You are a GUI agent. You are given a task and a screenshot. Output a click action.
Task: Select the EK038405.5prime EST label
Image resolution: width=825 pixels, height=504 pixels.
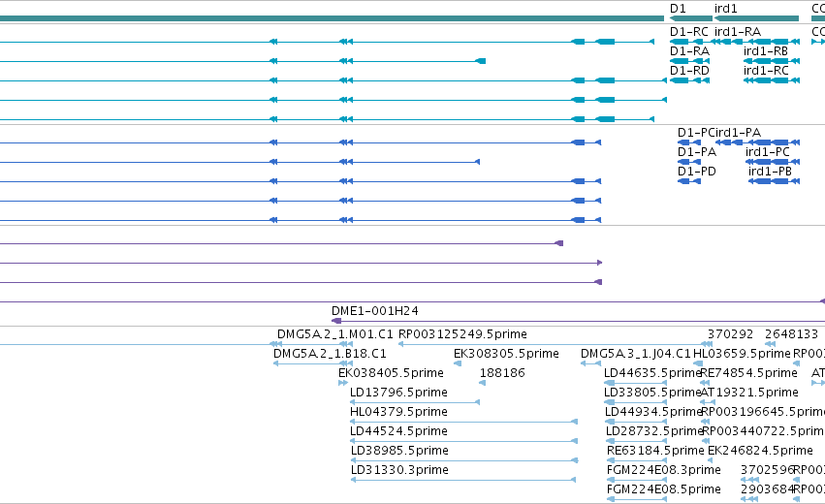tap(391, 373)
